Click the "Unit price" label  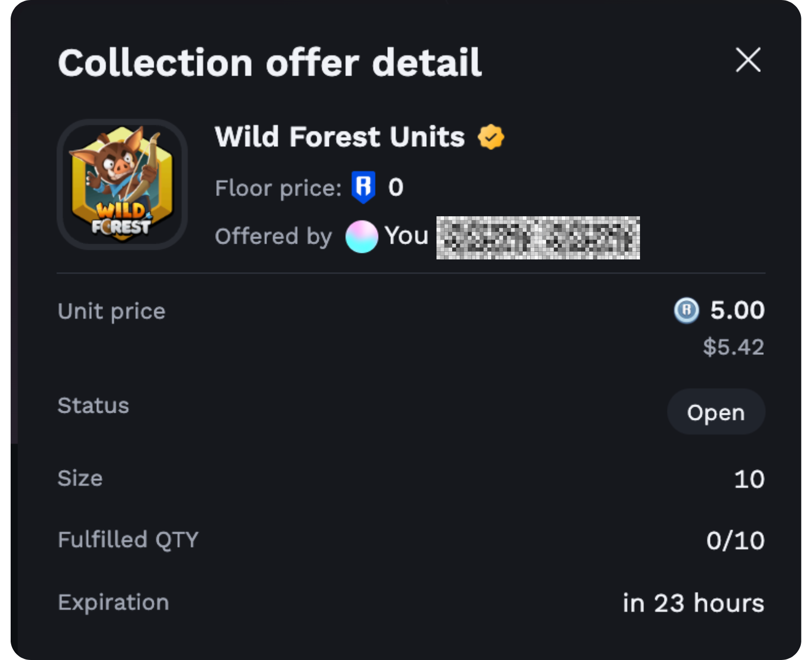112,311
